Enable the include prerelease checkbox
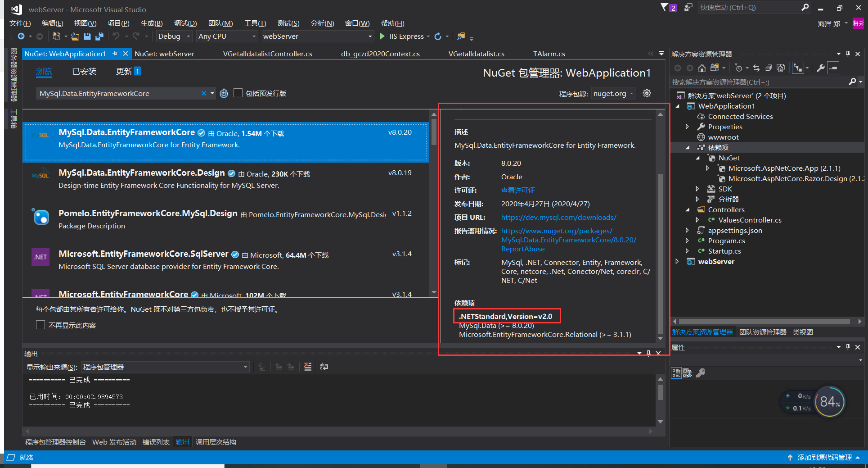 coord(238,93)
